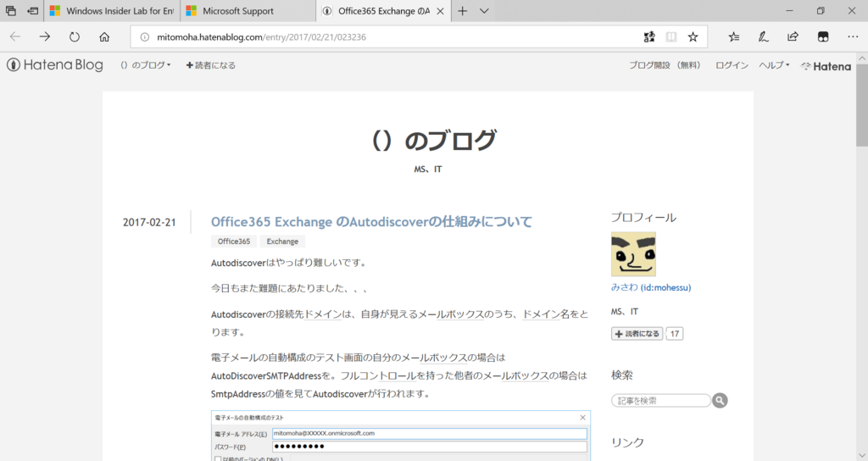Image resolution: width=868 pixels, height=461 pixels.
Task: Go to the home page
Action: tap(104, 37)
